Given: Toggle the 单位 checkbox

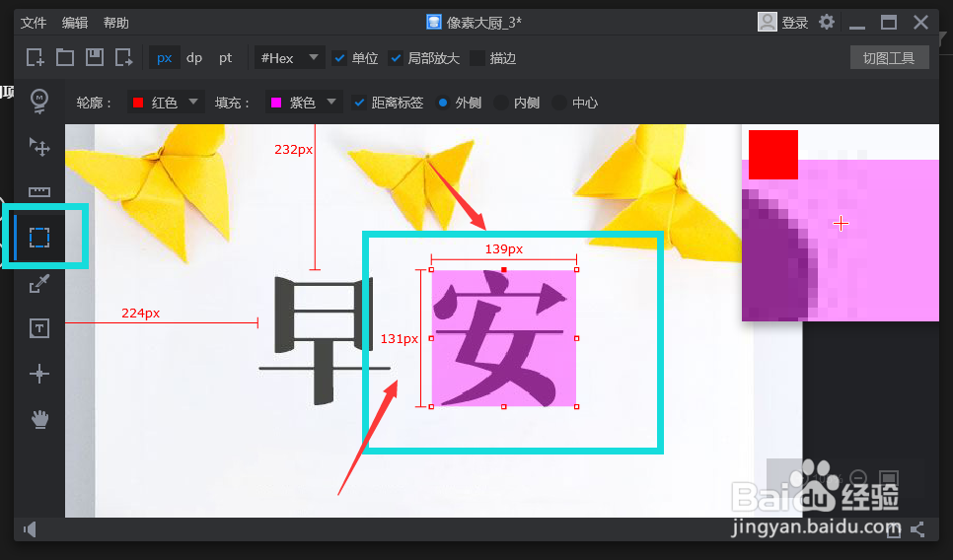Looking at the screenshot, I should 339,58.
